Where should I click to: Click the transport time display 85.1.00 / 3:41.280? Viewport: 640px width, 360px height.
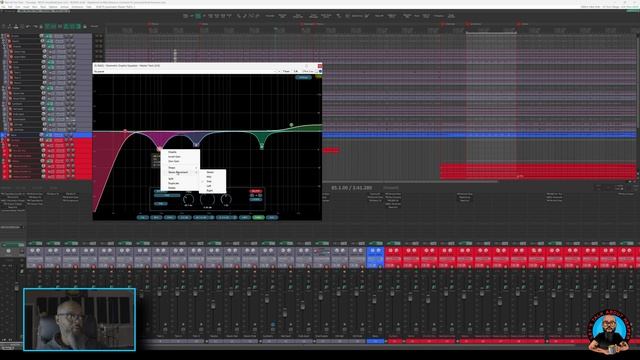[351, 188]
